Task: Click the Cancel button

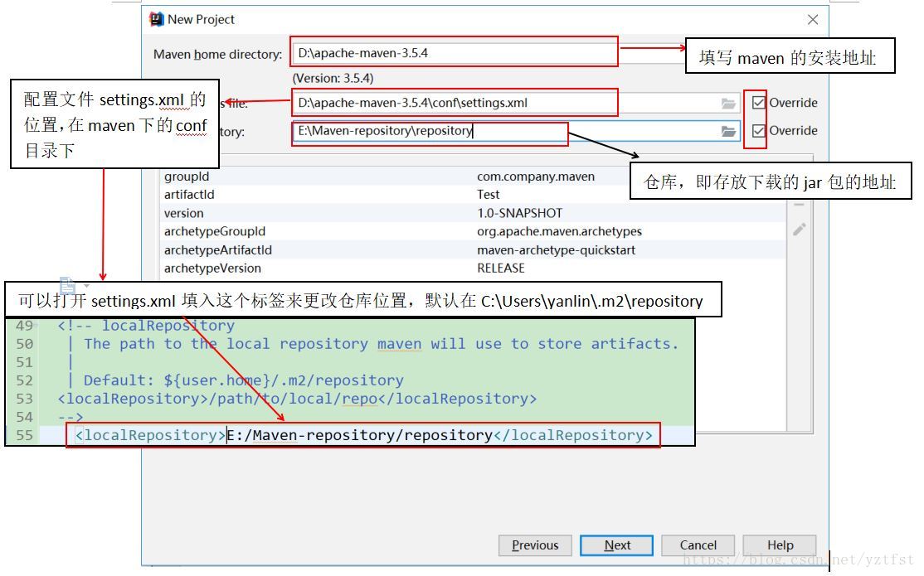Action: 698,545
